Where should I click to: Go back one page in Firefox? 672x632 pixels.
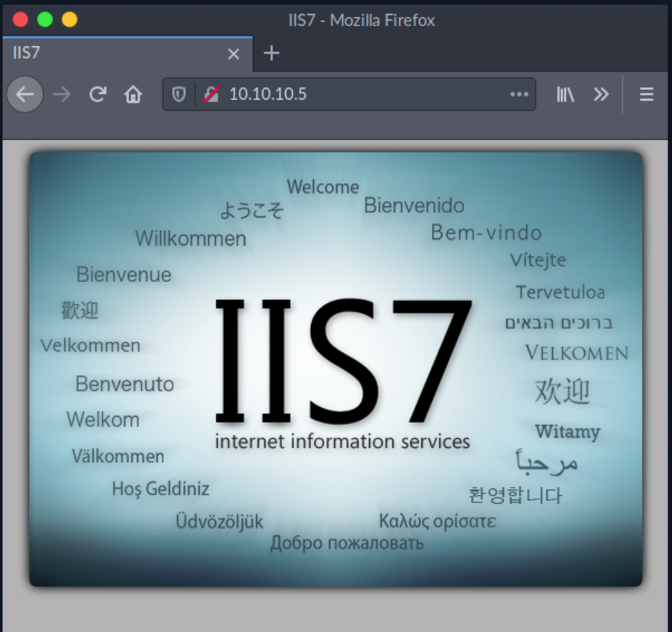click(25, 95)
